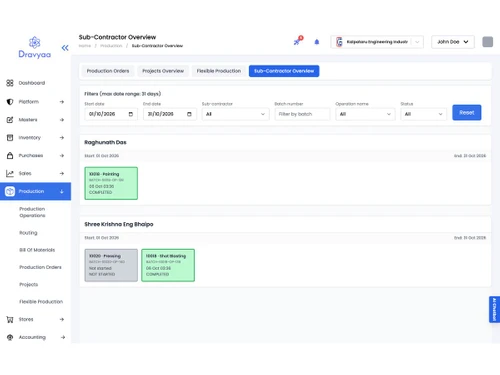Click the Inventory box icon
The height and width of the screenshot is (375, 500).
point(10,137)
